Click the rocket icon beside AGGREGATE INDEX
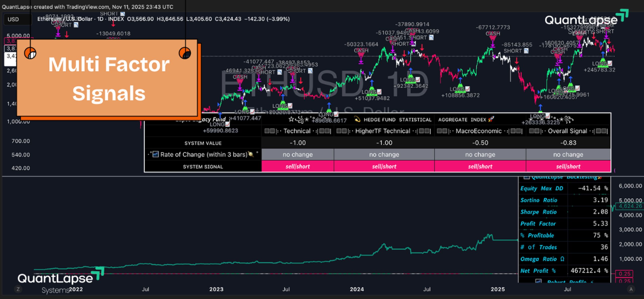Screen dimensions: 644x299 tap(491, 119)
